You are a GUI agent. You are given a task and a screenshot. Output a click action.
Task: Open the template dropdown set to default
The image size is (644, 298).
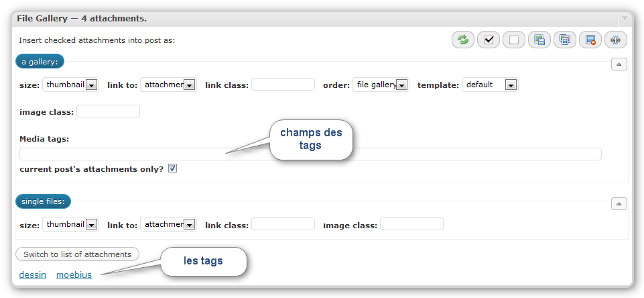pyautogui.click(x=490, y=85)
